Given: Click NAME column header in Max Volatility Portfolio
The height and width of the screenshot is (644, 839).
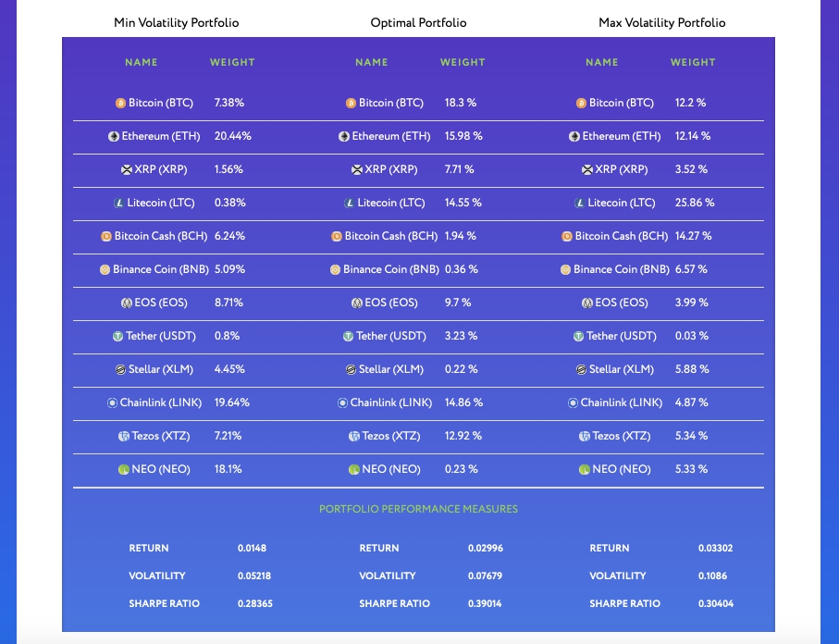Looking at the screenshot, I should pyautogui.click(x=602, y=62).
